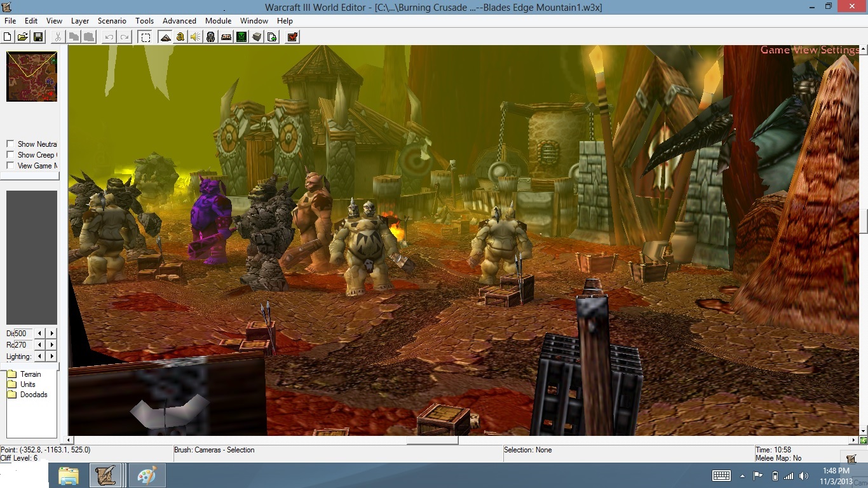This screenshot has width=868, height=488.
Task: Open the Advanced menu
Action: 179,21
